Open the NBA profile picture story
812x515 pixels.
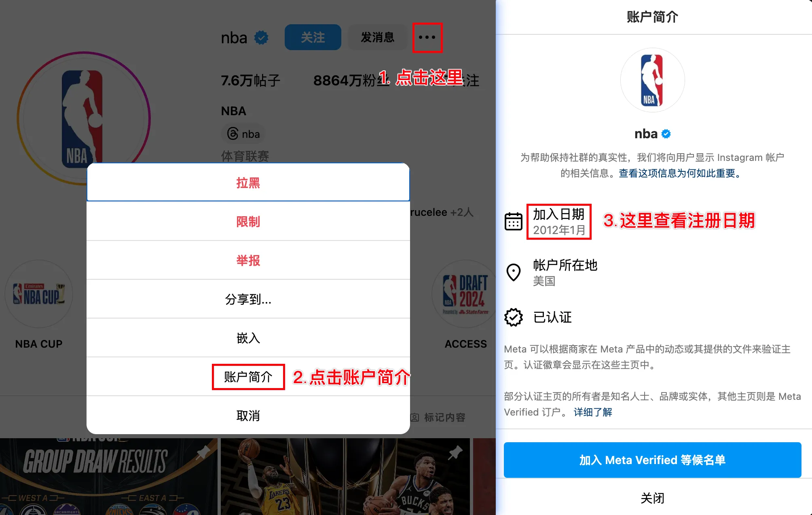(x=84, y=118)
